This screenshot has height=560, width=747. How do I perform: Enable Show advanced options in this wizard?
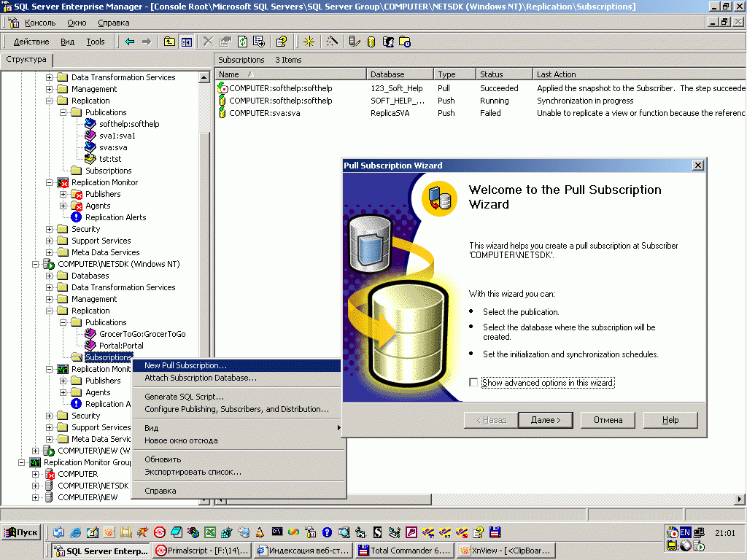coord(473,382)
